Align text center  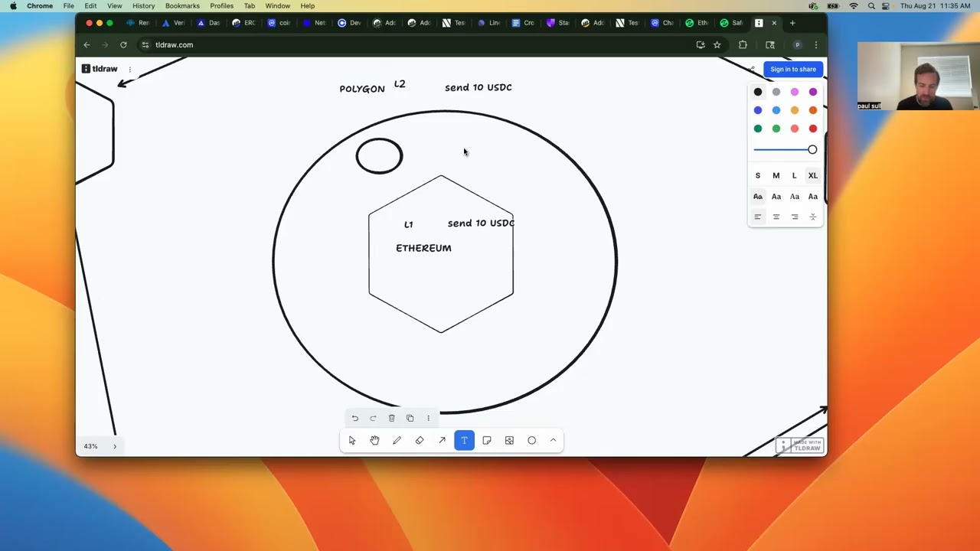(x=776, y=217)
